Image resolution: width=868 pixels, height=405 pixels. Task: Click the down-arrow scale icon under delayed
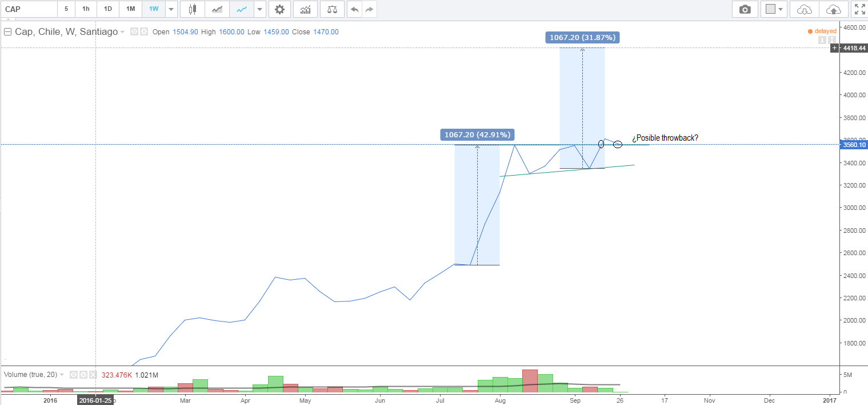(x=822, y=39)
